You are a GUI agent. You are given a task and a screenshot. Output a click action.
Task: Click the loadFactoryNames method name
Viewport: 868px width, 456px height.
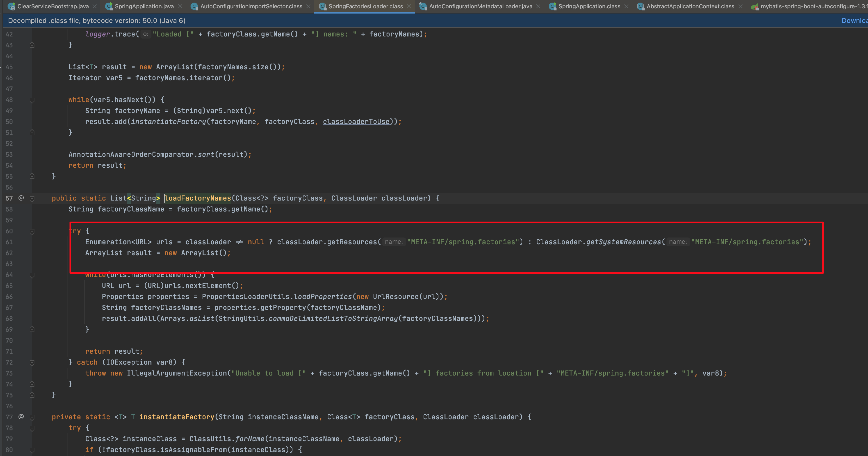tap(198, 198)
